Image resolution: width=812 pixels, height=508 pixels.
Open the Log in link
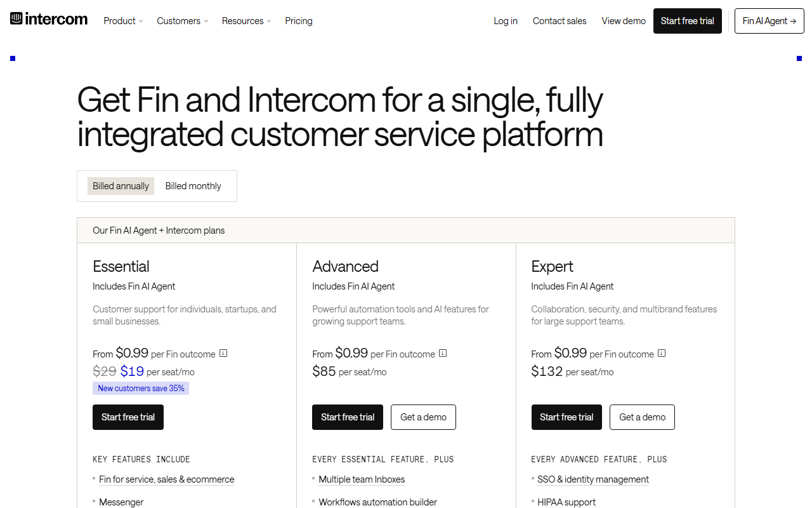click(x=506, y=21)
